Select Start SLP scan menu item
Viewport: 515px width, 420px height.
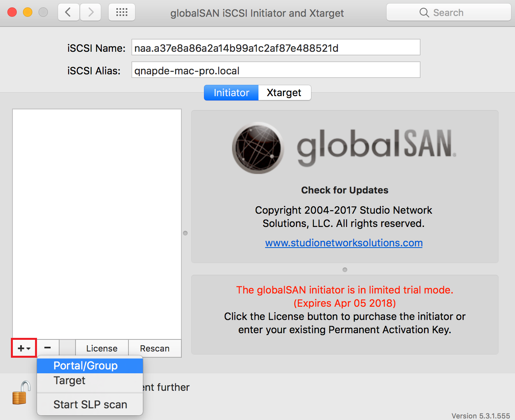[90, 404]
